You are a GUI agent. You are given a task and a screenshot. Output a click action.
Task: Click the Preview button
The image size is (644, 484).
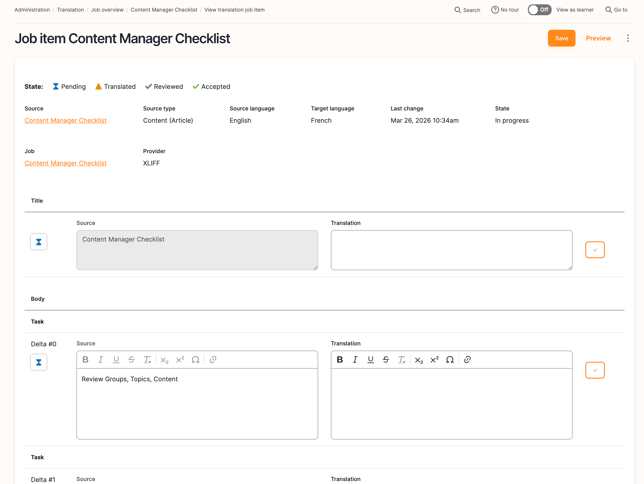tap(598, 38)
